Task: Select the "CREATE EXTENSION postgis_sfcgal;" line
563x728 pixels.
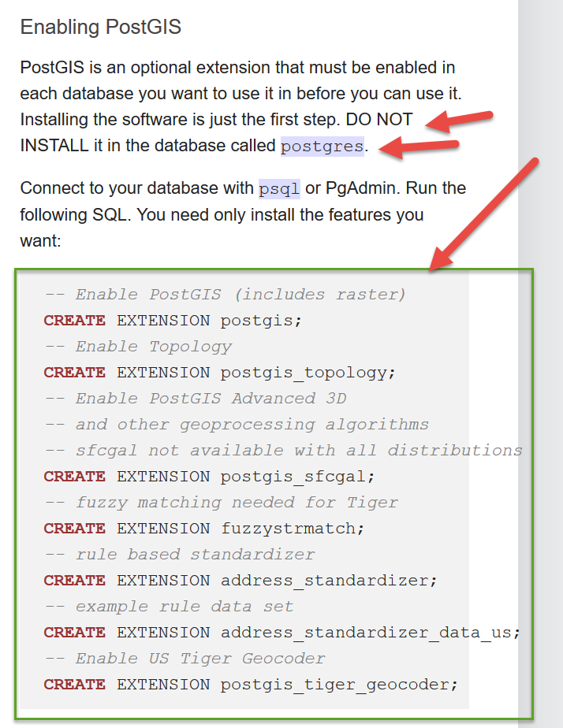Action: point(209,477)
